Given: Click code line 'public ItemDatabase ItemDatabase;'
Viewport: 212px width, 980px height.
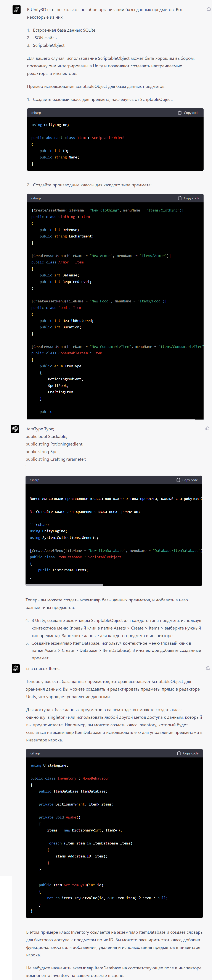Looking at the screenshot, I should click(73, 791).
